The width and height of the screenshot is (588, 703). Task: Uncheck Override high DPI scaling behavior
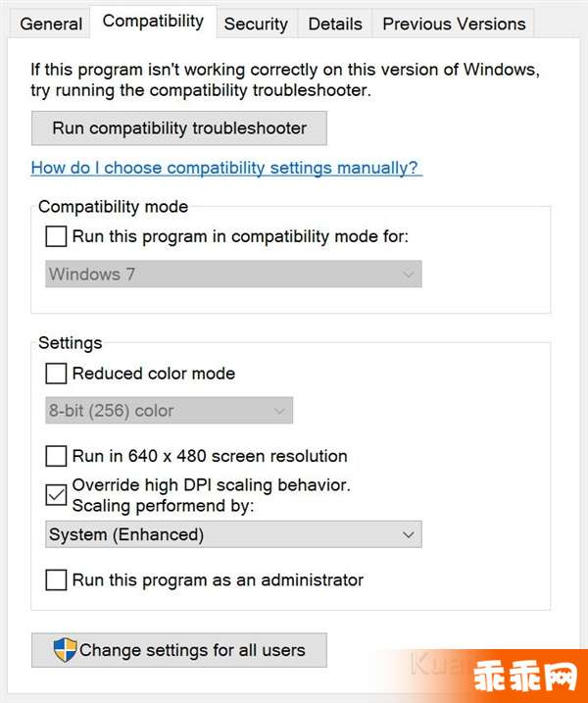pos(56,495)
